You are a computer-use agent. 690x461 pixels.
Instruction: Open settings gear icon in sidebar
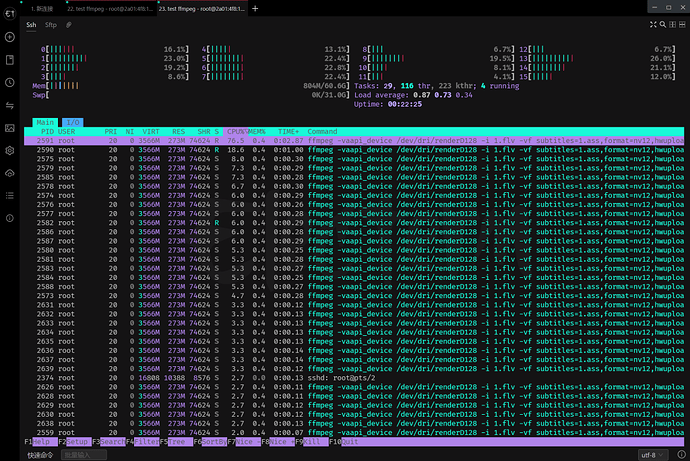click(x=9, y=151)
